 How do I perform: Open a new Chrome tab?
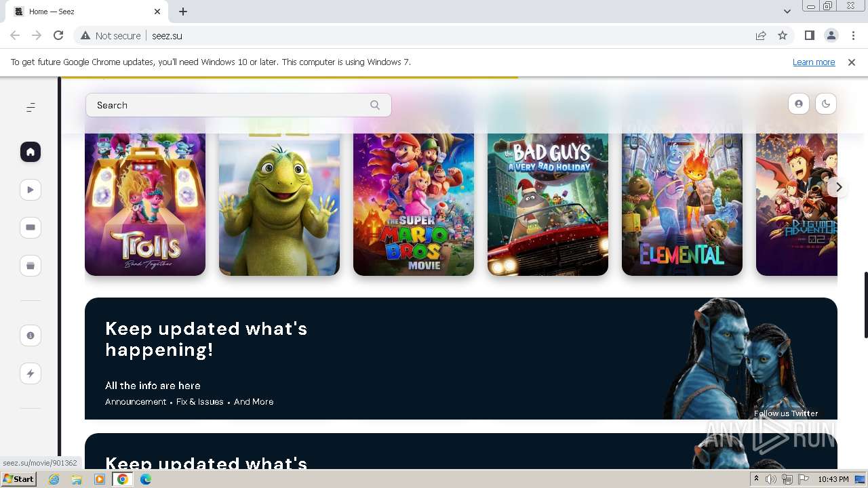click(183, 12)
